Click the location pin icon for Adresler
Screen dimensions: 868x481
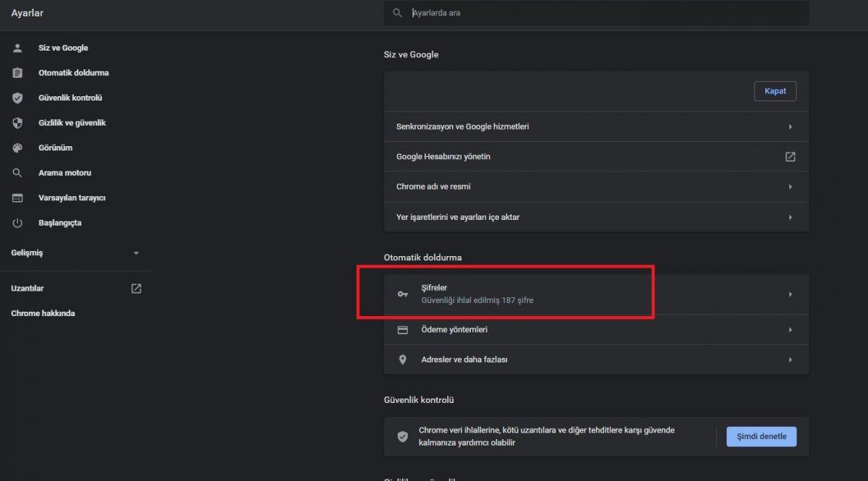tap(403, 359)
